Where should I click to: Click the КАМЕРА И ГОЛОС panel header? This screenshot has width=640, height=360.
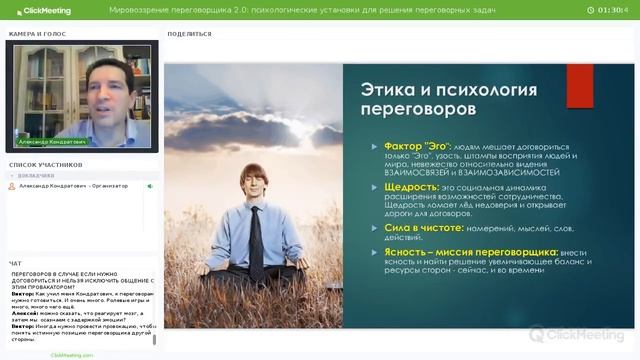tap(37, 34)
